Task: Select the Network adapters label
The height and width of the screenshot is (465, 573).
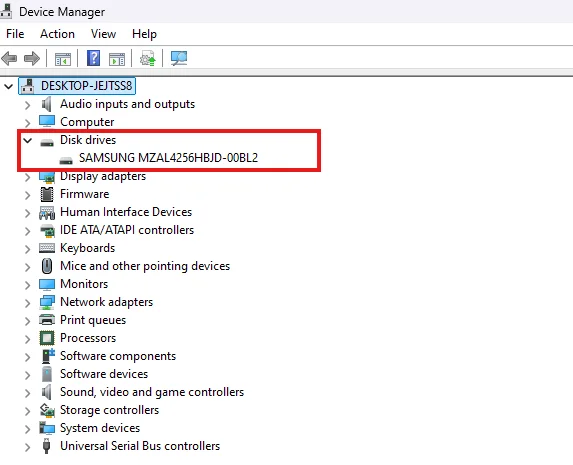Action: tap(106, 302)
